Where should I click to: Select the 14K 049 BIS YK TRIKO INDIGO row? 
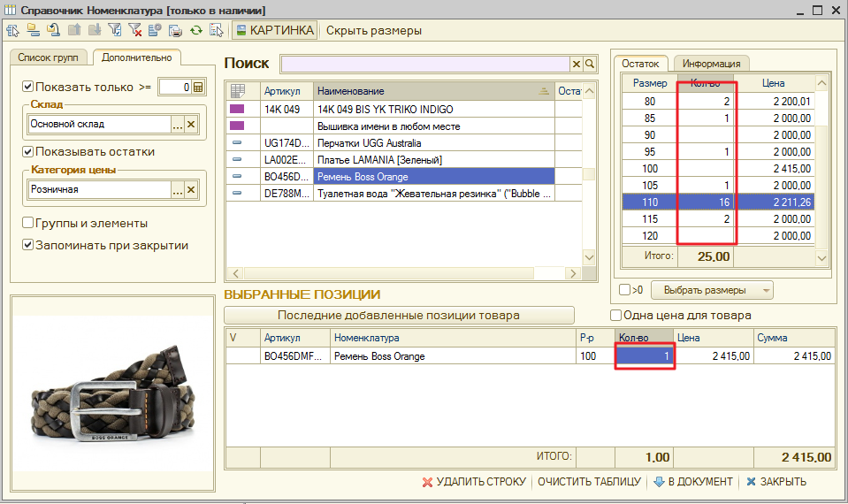(404, 110)
